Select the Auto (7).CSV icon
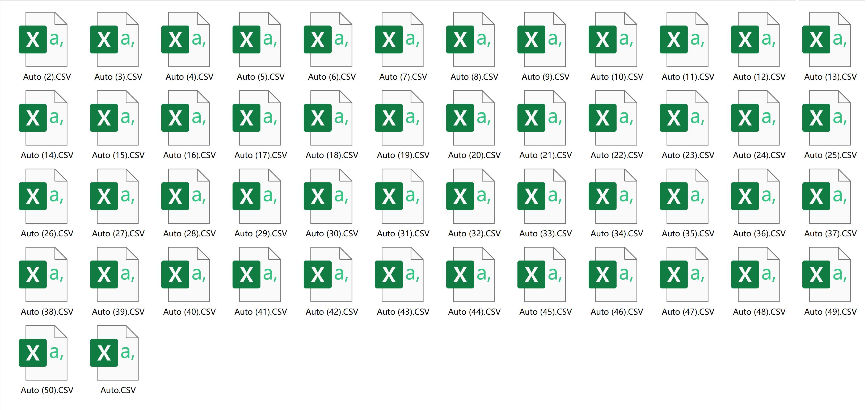868x410 pixels. point(399,39)
